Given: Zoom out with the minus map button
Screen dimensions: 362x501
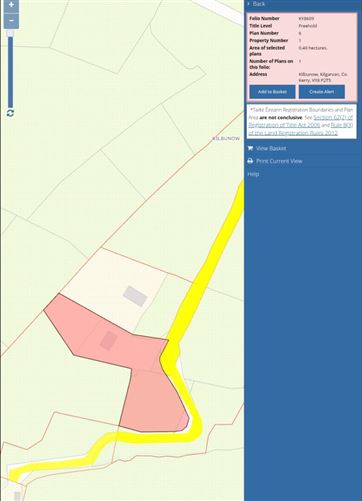Looking at the screenshot, I should 11,21.
